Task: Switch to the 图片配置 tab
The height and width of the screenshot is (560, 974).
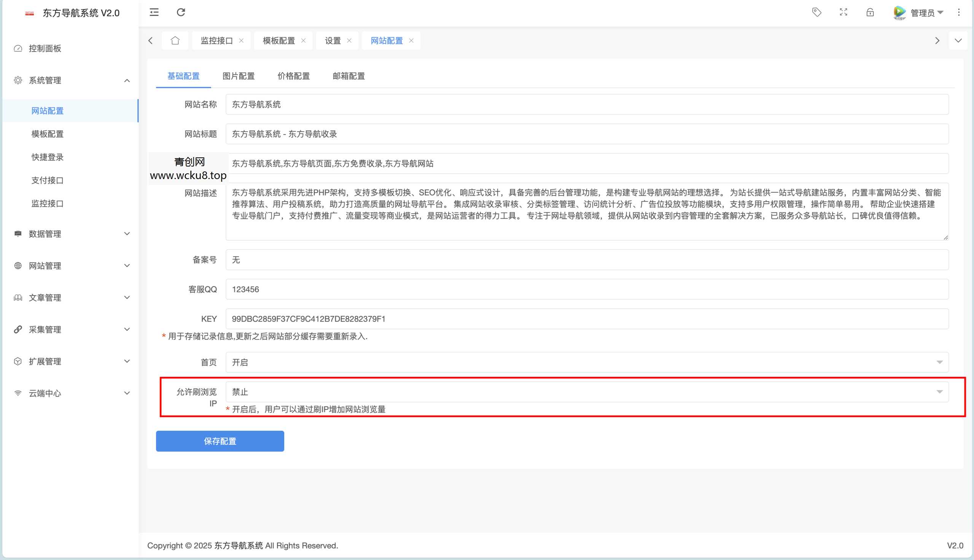Action: [239, 76]
